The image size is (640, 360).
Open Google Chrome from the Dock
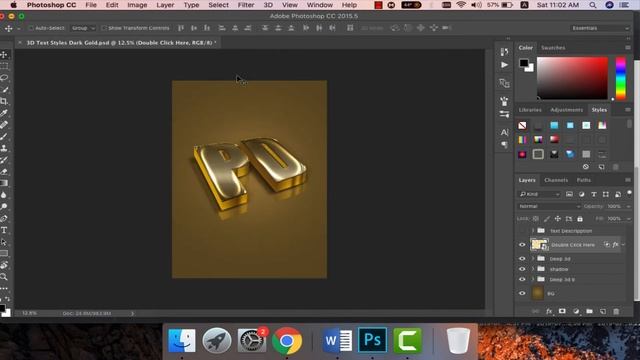click(287, 340)
